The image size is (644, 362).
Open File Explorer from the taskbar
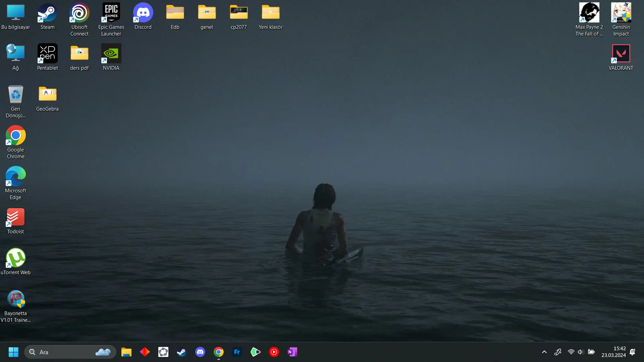[126, 352]
